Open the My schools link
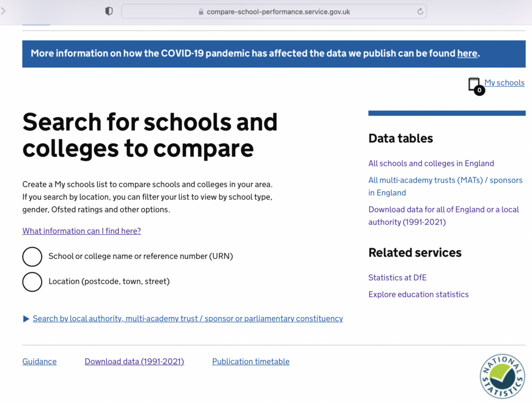The image size is (532, 403). point(504,82)
